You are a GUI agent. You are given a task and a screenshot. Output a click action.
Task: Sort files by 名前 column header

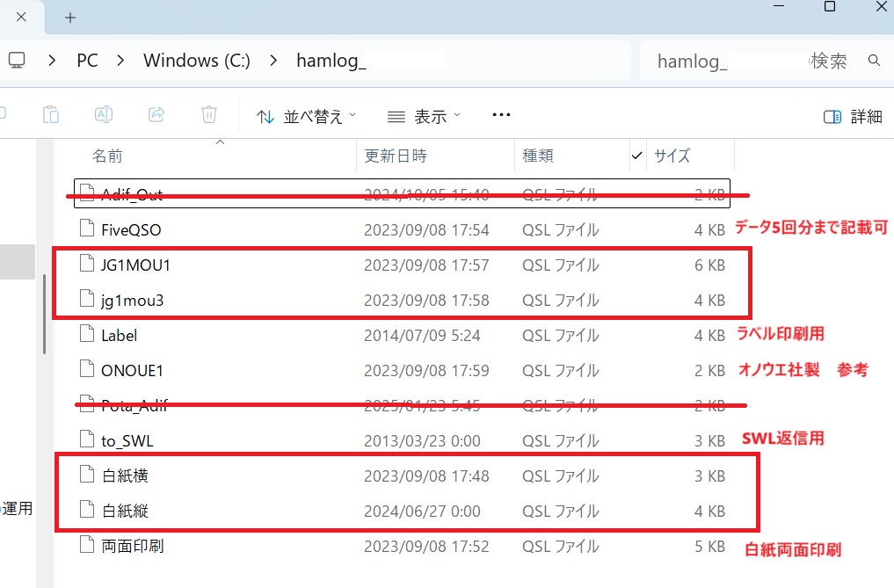[107, 156]
